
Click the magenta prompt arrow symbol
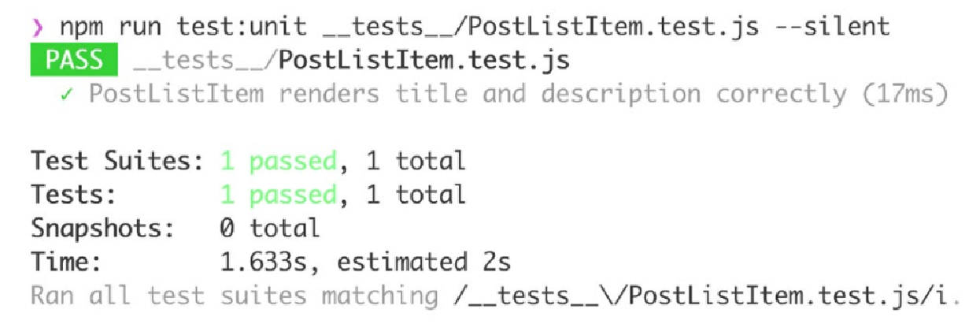[38, 28]
